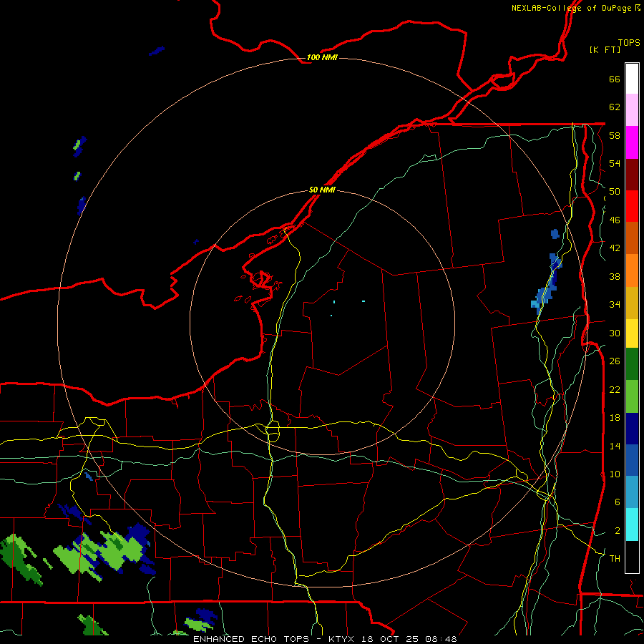Screen dimensions: 644x644
Task: Click the "10" legend value
Action: click(x=615, y=474)
